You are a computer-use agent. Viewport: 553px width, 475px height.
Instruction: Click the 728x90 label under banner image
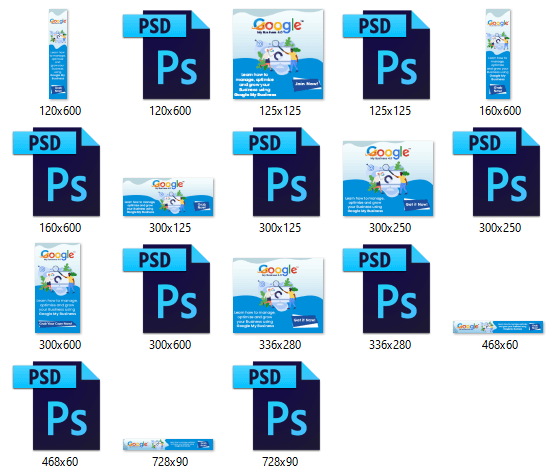170,462
